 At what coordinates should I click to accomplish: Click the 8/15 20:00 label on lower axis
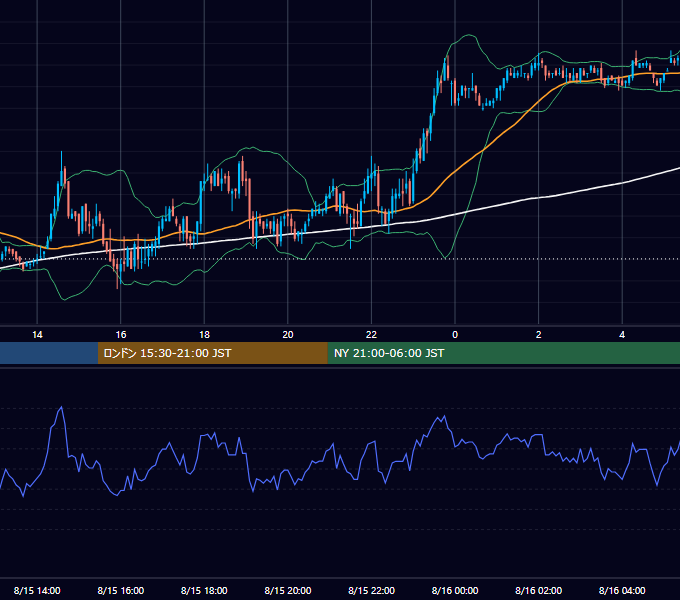(x=288, y=590)
